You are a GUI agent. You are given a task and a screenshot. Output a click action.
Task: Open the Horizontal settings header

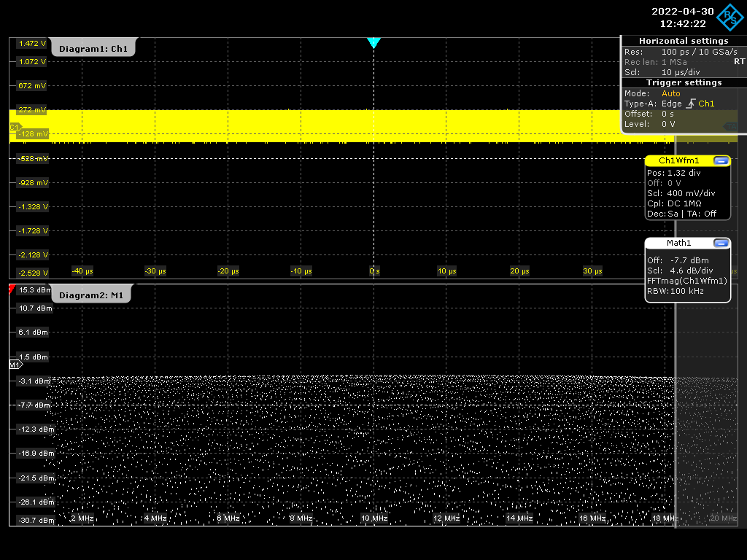tap(684, 41)
